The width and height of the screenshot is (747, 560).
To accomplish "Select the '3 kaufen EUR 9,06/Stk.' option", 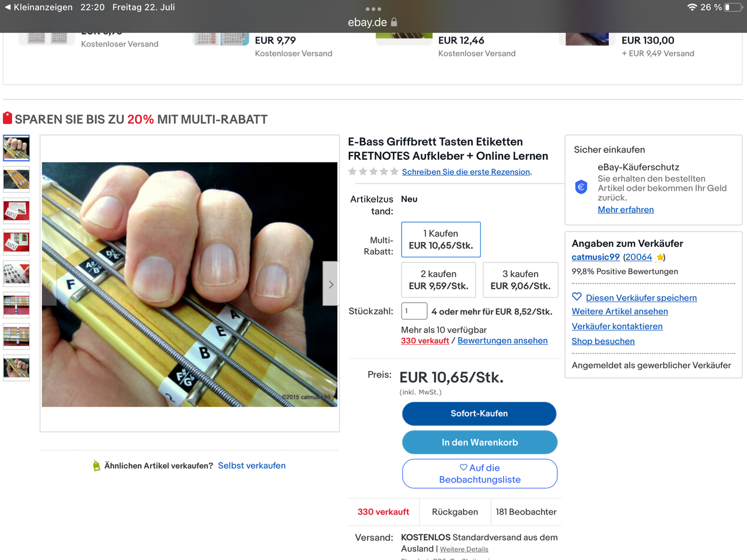I will coord(521,280).
